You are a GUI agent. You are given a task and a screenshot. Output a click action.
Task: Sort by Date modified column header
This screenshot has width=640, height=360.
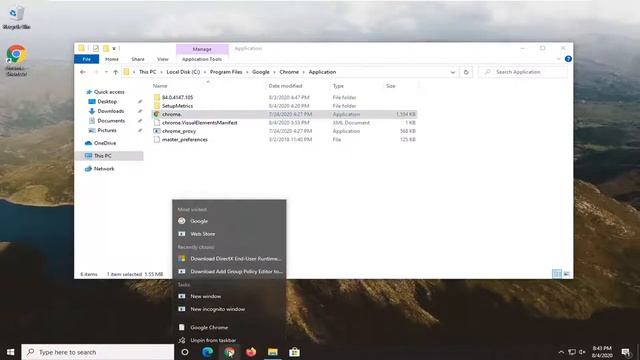[285, 86]
